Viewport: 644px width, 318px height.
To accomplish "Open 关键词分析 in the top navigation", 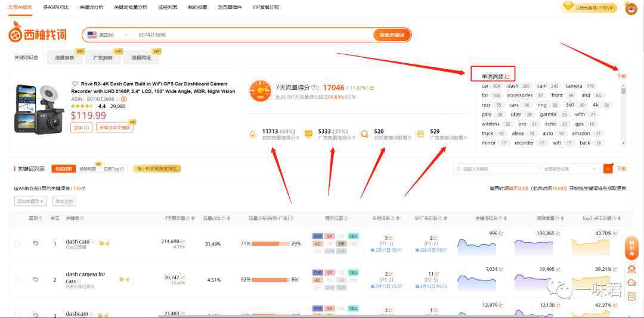I will coord(91,7).
